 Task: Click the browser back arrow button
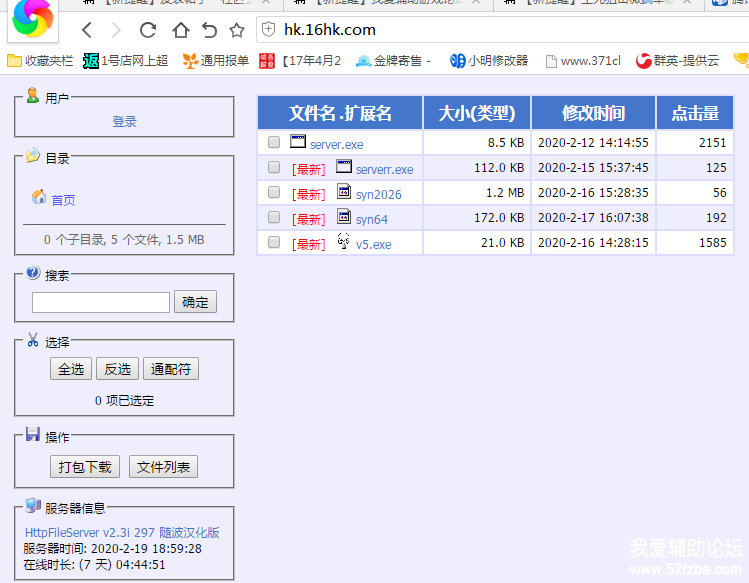pos(87,30)
